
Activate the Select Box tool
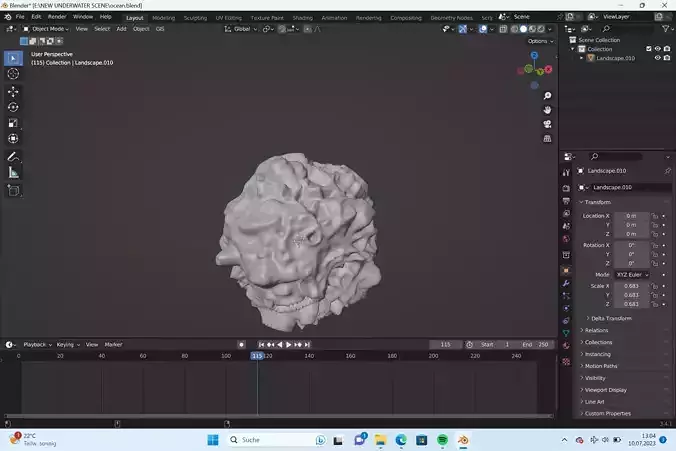point(13,58)
